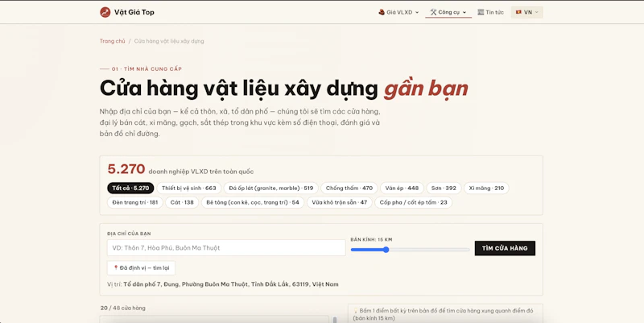Click the TÌM CỬA HÀNG search button
The width and height of the screenshot is (644, 323).
[x=505, y=248]
